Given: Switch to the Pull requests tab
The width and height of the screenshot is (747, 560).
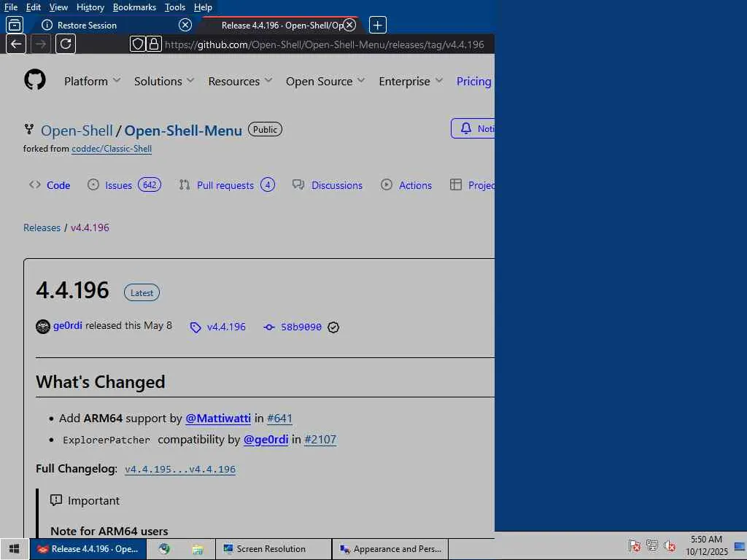Looking at the screenshot, I should click(x=227, y=185).
